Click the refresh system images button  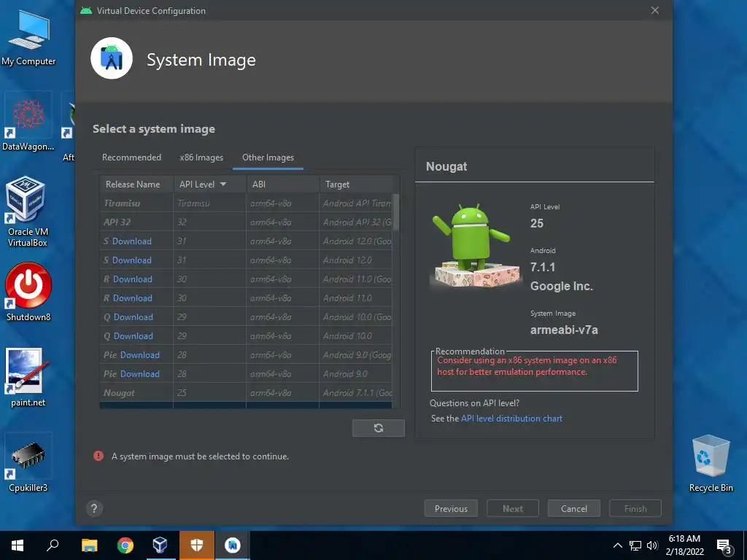[x=379, y=428]
